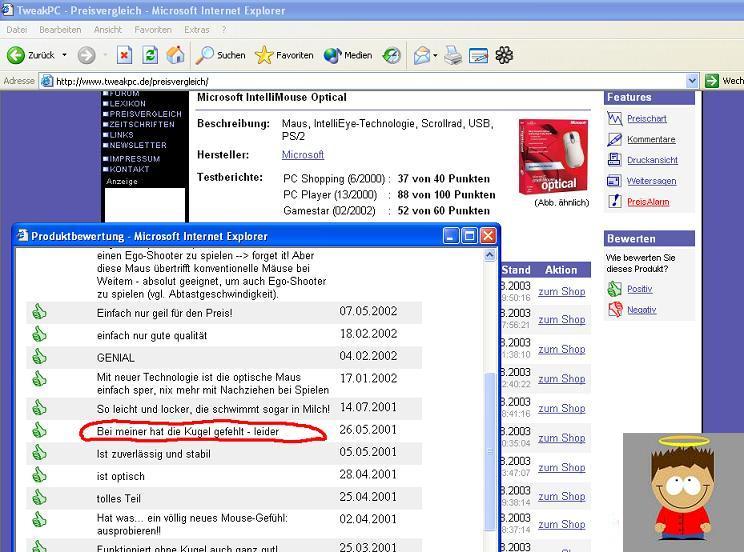Click the Positiv thumbs-up rating icon
744x552 pixels.
tap(615, 289)
